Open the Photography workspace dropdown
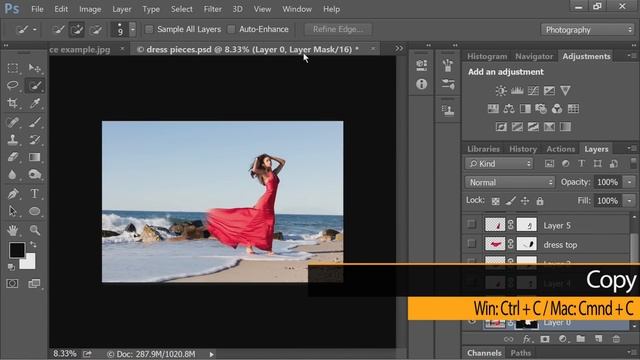640x360 pixels. 588,30
